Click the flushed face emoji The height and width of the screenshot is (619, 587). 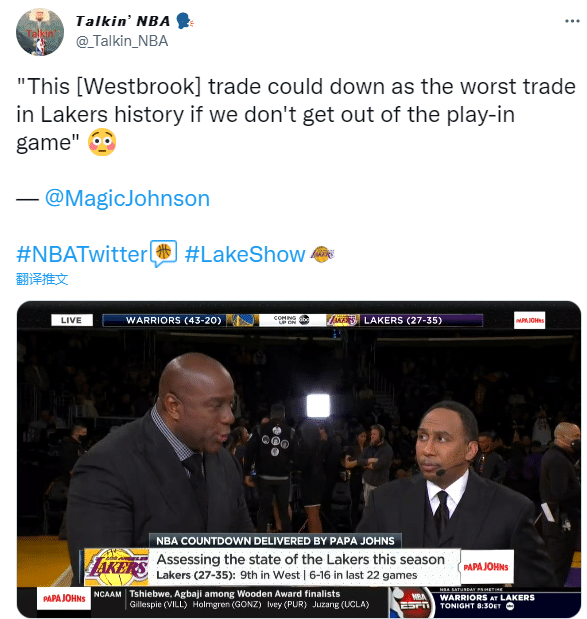102,142
